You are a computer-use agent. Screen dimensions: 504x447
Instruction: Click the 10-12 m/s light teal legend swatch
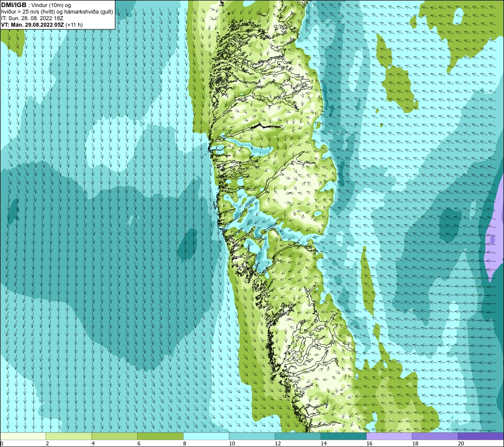252,436
